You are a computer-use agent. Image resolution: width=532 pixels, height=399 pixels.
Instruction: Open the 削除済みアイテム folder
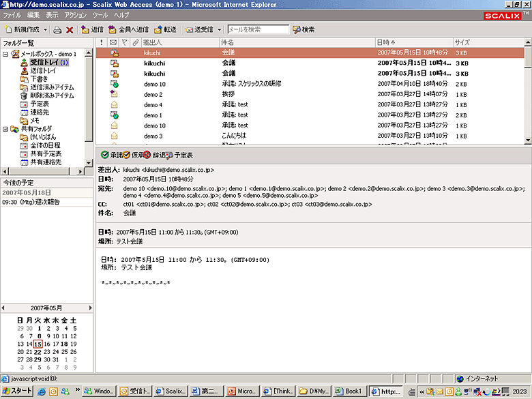[x=51, y=95]
